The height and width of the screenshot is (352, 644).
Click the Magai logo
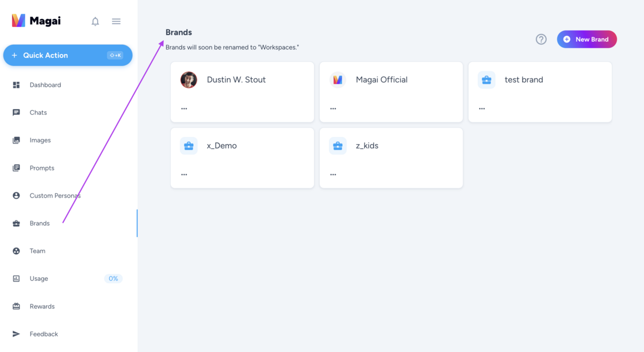[36, 21]
